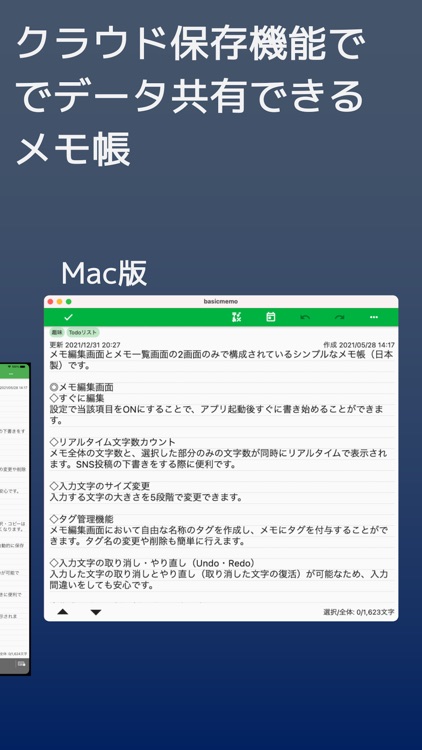Redo the undone text input

pyautogui.click(x=339, y=317)
